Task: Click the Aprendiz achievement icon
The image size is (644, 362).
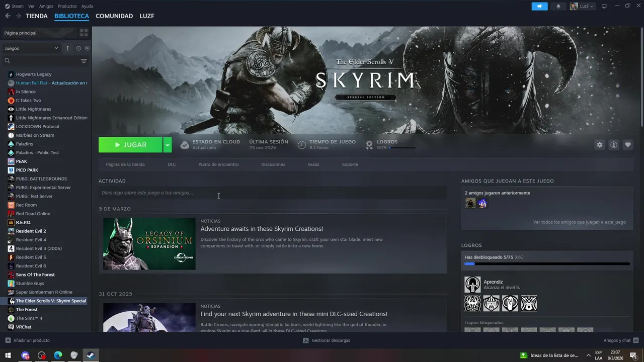Action: click(x=472, y=285)
